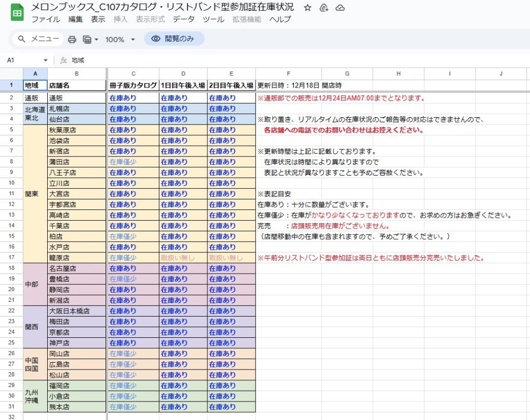Select the 札幌店 cell

(77, 109)
